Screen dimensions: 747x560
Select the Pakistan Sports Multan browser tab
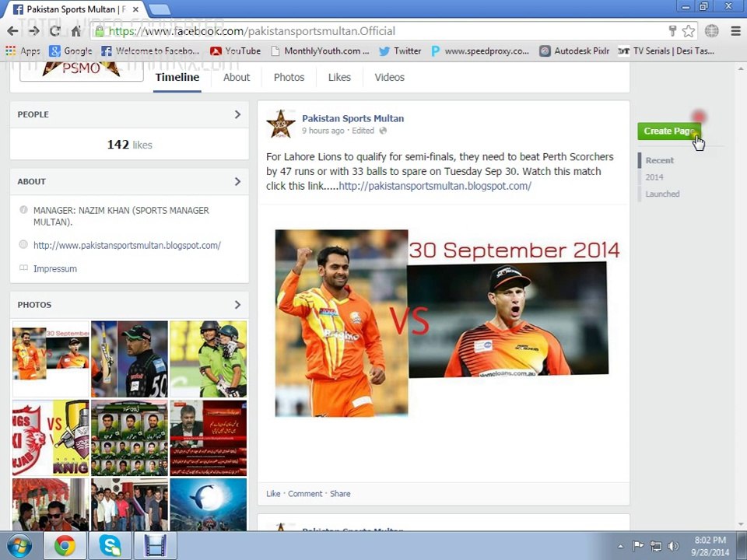tap(76, 9)
